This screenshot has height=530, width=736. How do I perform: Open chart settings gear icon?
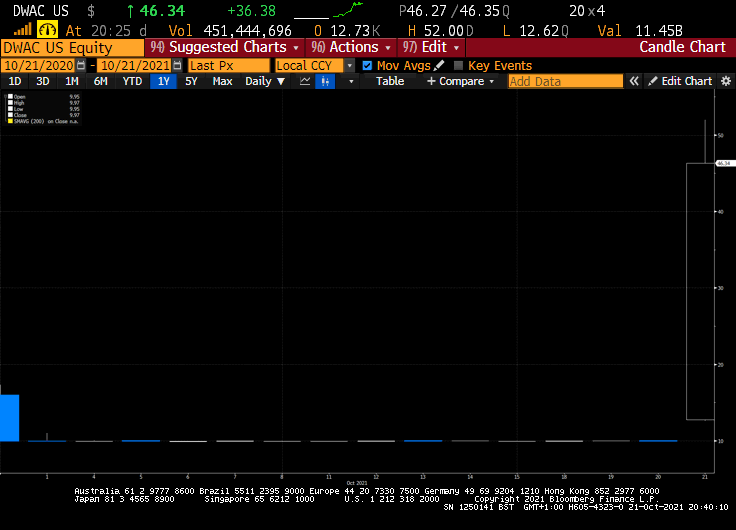pyautogui.click(x=726, y=81)
